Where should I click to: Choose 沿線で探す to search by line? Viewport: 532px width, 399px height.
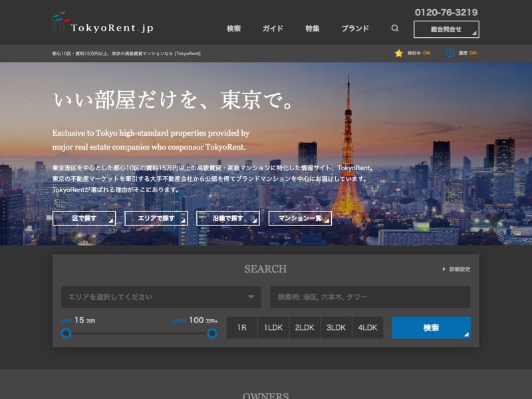point(228,218)
